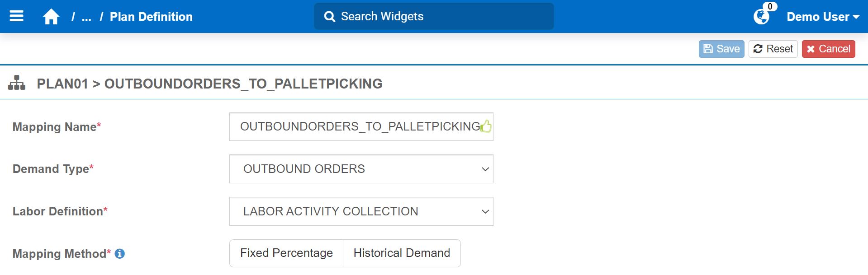Click the notification count badge

(x=770, y=6)
